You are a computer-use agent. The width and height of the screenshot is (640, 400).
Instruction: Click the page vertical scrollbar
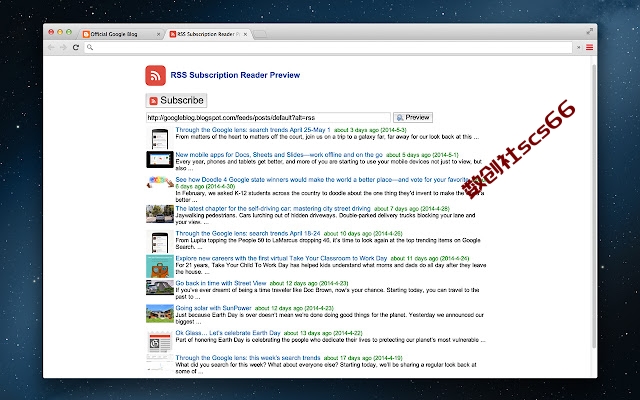pyautogui.click(x=594, y=206)
